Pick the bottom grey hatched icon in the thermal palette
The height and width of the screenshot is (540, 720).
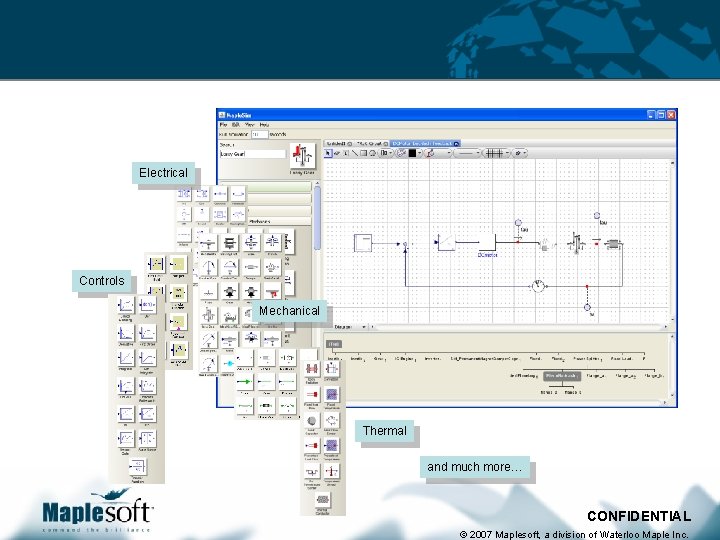[x=322, y=499]
